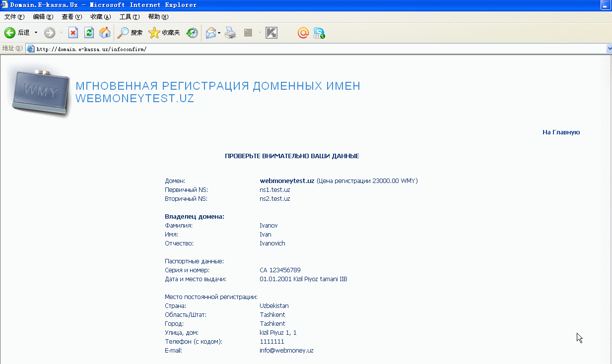
Task: Click the Ivanovich patronymic value
Action: tap(272, 243)
